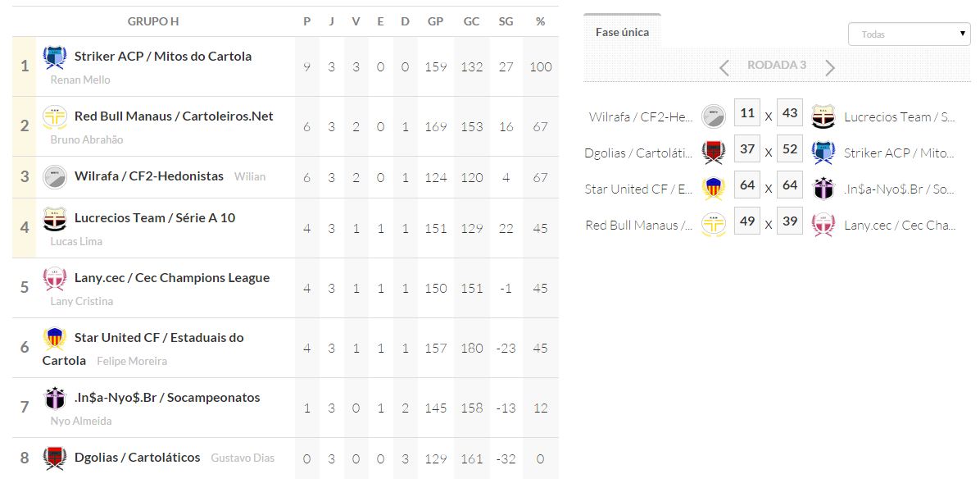Open Dgolias / Cartoláticos team link in standings
Screen dimensions: 980x488
[137, 458]
